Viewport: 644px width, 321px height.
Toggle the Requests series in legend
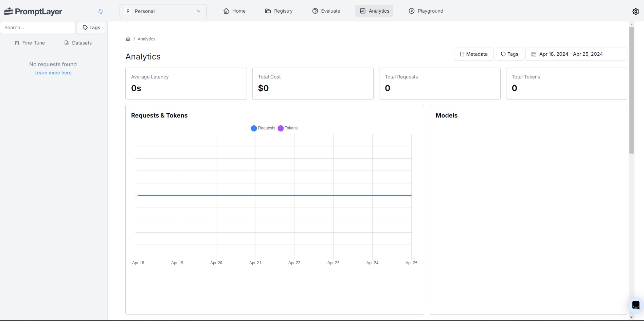[x=263, y=128]
